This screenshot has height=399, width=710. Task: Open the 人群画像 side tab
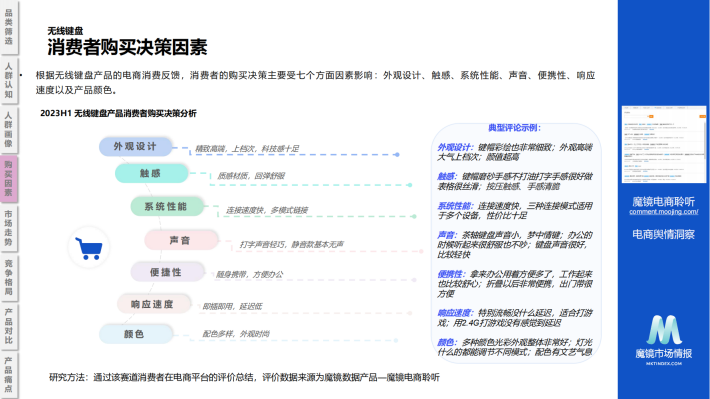coord(9,129)
